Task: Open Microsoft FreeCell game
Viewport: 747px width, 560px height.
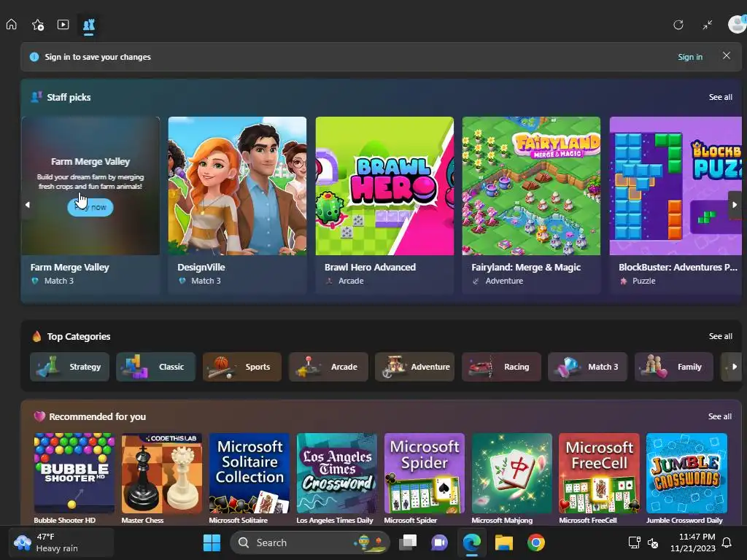Action: 600,472
